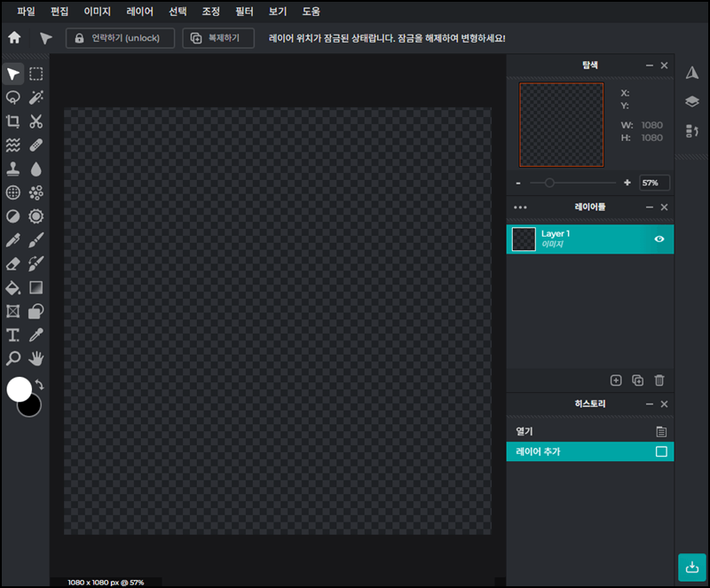Select the Paint Brush tool
Viewport: 710px width, 588px height.
pos(36,240)
